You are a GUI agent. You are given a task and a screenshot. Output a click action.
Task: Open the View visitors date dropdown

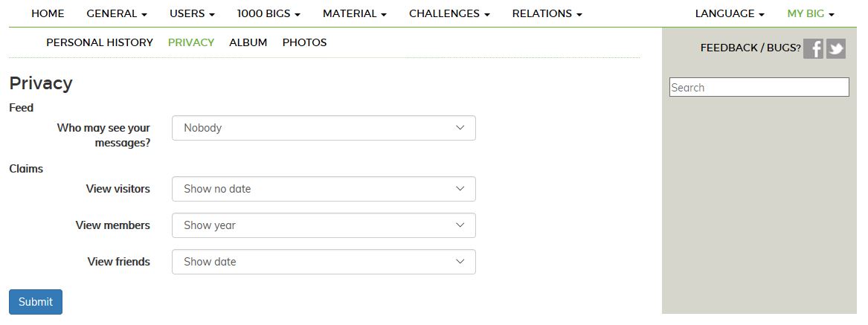324,189
